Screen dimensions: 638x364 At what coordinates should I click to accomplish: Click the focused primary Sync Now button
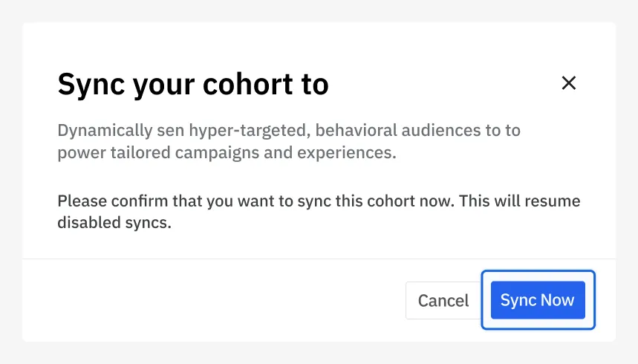(x=538, y=300)
